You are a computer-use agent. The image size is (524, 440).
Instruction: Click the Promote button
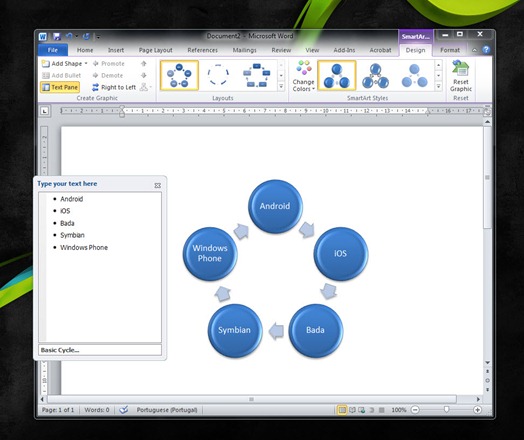(x=108, y=63)
